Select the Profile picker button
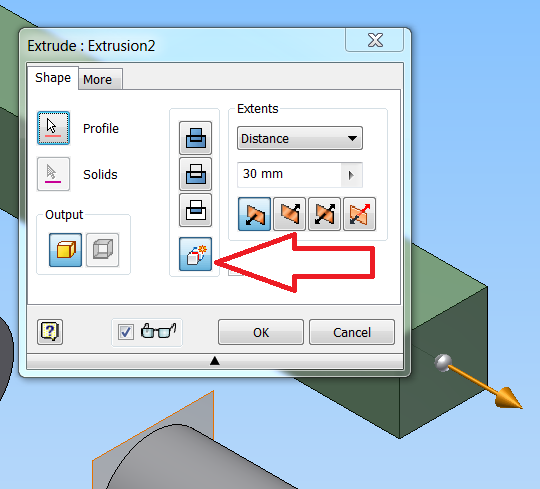 click(53, 128)
